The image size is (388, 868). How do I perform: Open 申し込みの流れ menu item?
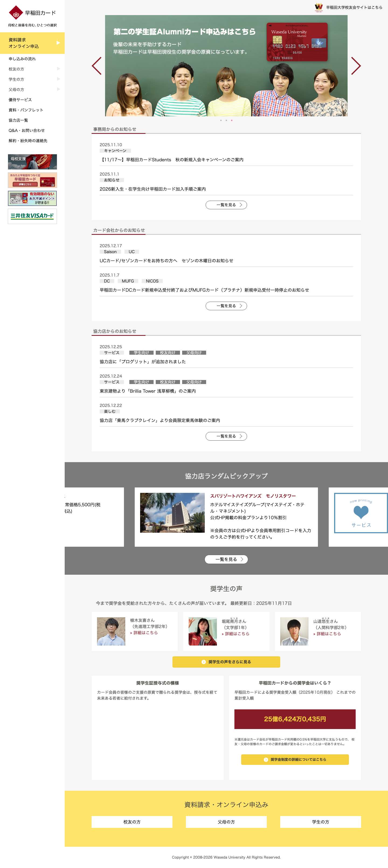coord(22,59)
